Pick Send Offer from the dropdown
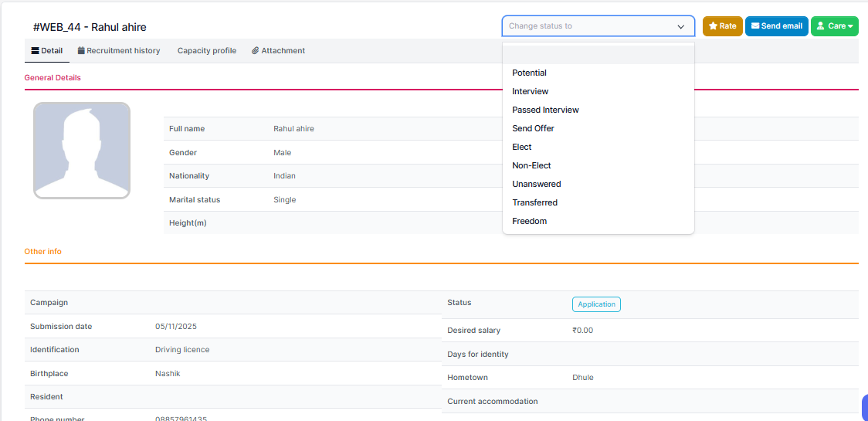 click(533, 128)
